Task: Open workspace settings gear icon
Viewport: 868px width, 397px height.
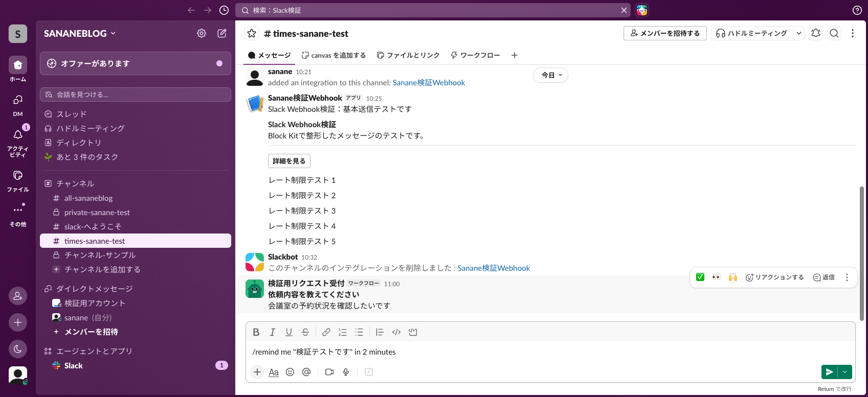Action: click(x=202, y=33)
